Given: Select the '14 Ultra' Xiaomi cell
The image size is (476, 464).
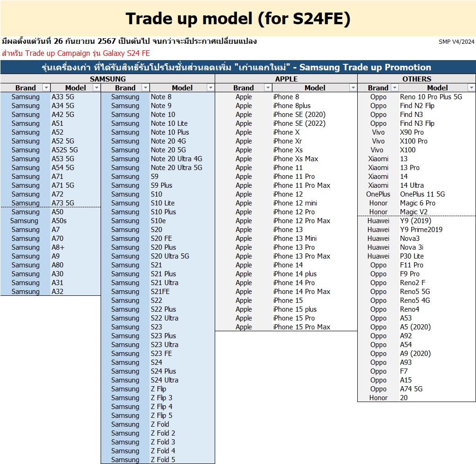Looking at the screenshot, I should tap(437, 185).
